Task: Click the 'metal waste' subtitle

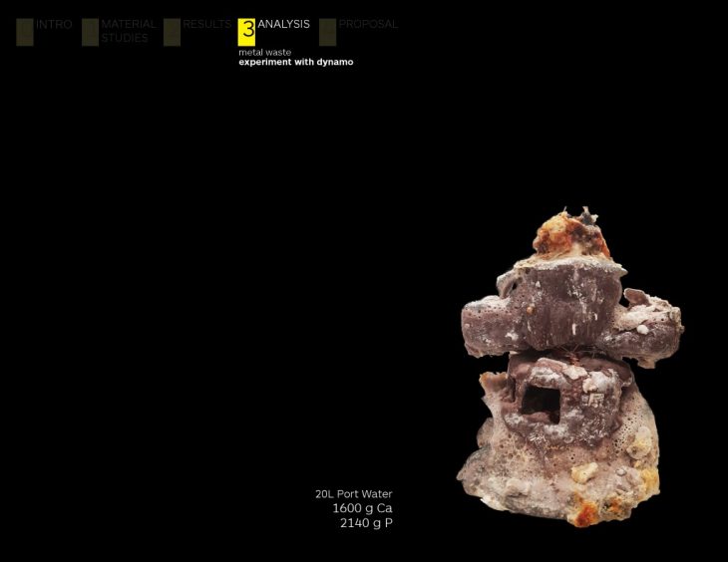Action: click(264, 52)
